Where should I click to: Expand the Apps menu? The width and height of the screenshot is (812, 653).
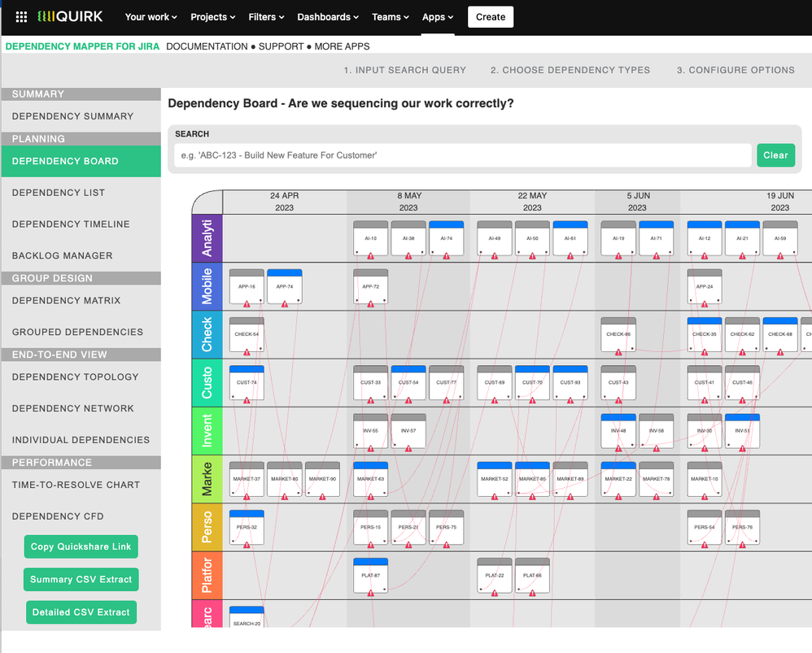(x=437, y=16)
